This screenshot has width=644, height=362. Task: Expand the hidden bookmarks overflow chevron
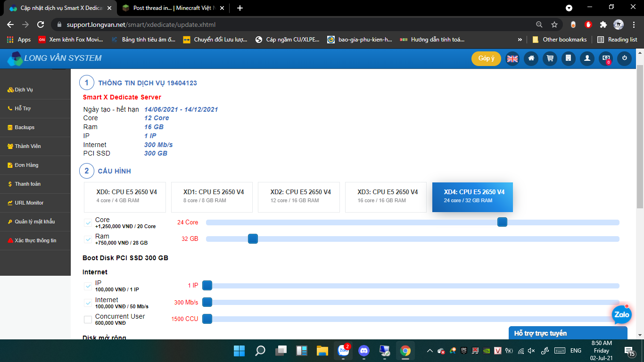click(520, 40)
